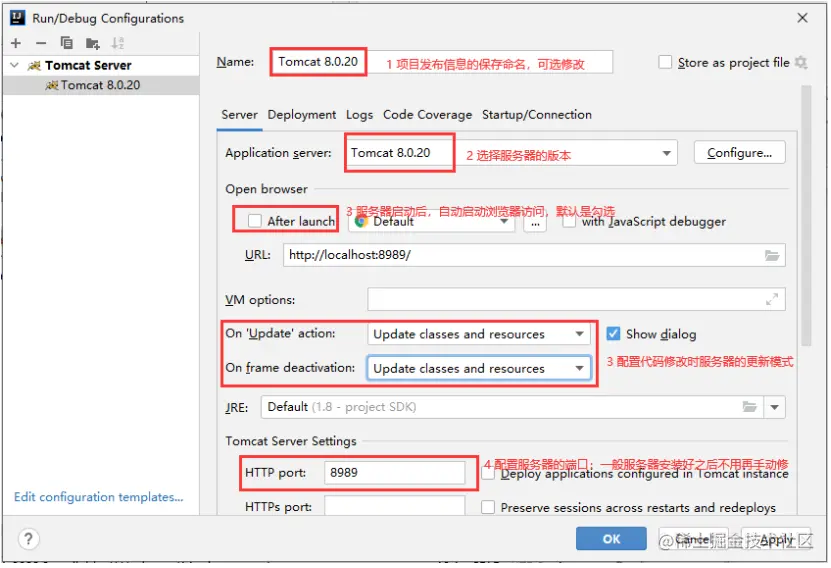The width and height of the screenshot is (831, 568).
Task: Click the gear icon beside Store as project file
Action: (801, 63)
